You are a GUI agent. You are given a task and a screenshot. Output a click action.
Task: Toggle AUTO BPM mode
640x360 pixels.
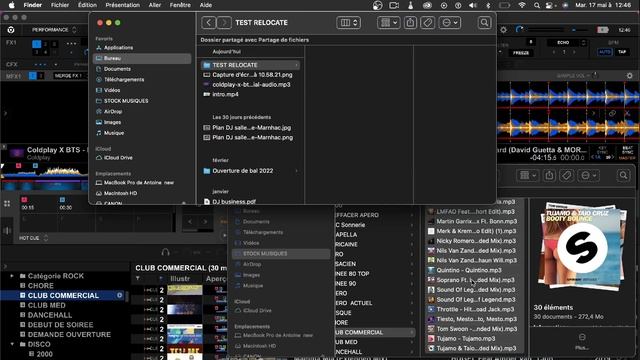(x=605, y=52)
